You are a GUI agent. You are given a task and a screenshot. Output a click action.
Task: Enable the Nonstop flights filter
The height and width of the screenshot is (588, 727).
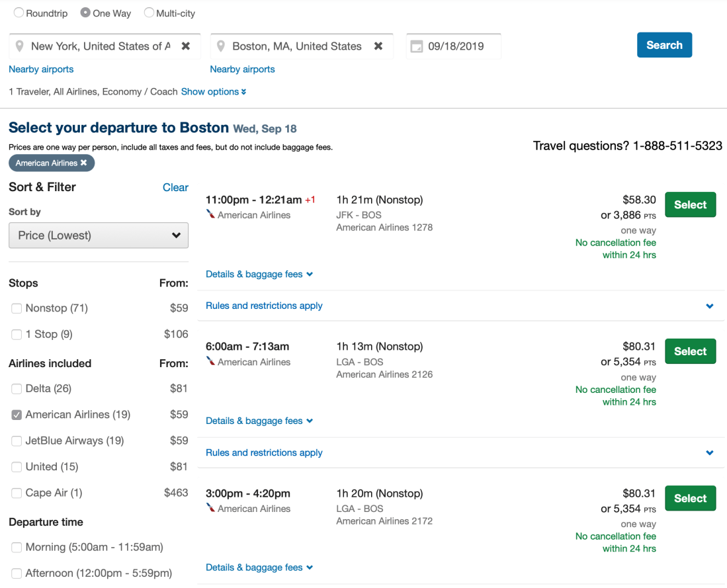click(17, 308)
